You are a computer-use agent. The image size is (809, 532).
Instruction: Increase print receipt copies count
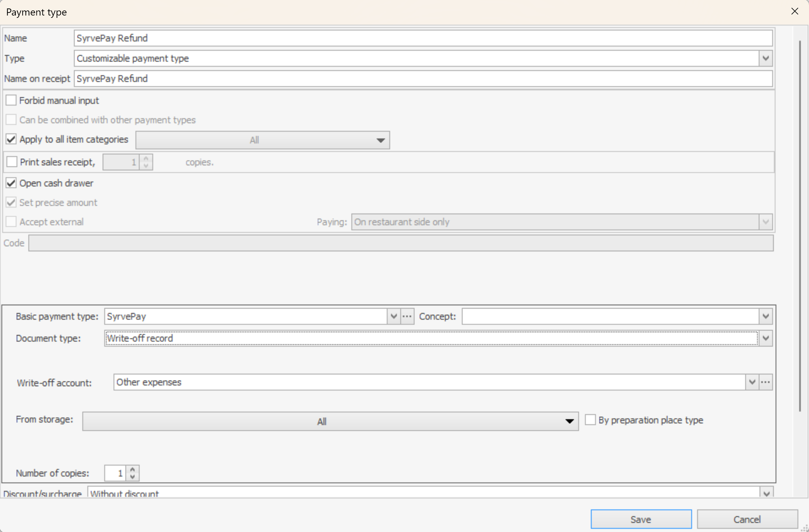pos(146,158)
